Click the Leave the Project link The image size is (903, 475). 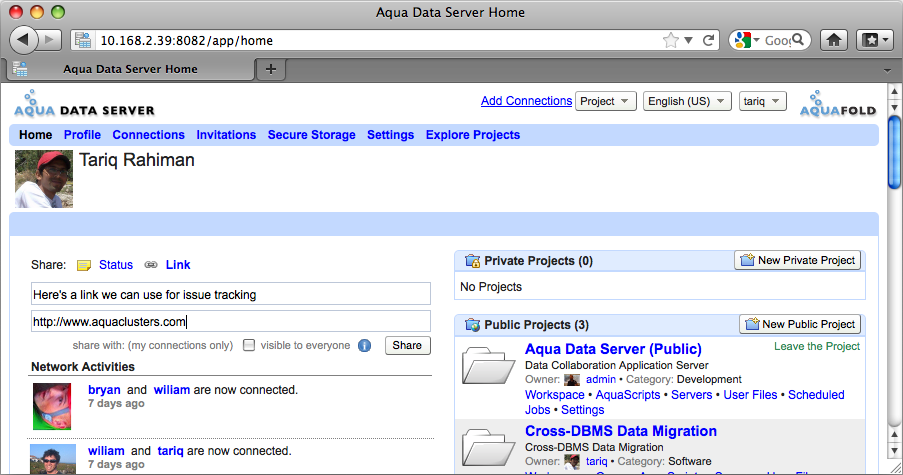coord(816,347)
